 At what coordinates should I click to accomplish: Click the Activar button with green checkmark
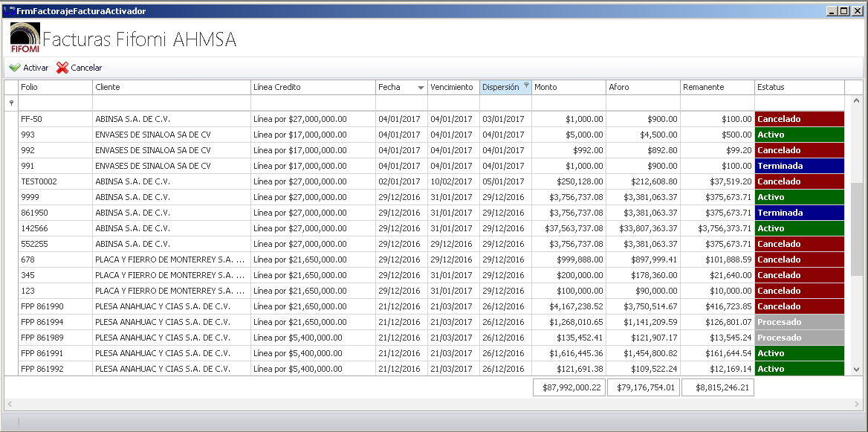tap(29, 68)
